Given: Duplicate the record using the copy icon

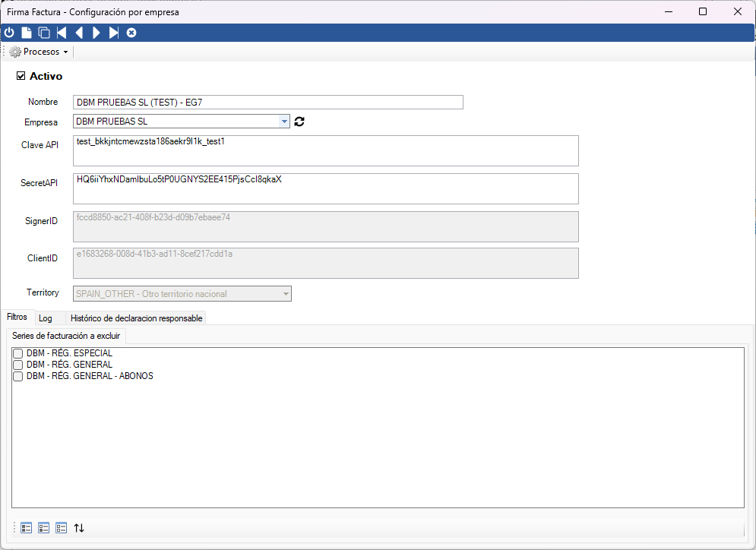Looking at the screenshot, I should tap(44, 33).
